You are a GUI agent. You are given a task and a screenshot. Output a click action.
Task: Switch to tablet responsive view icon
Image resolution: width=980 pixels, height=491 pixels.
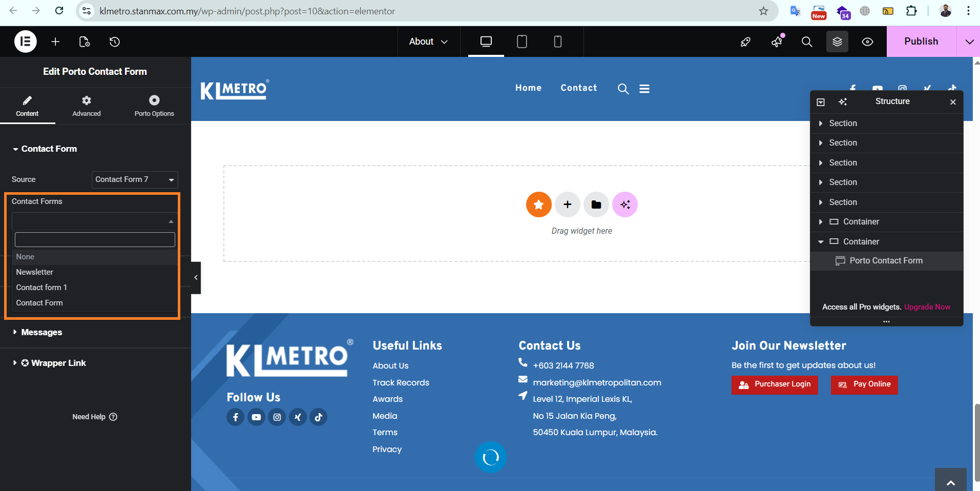point(522,42)
